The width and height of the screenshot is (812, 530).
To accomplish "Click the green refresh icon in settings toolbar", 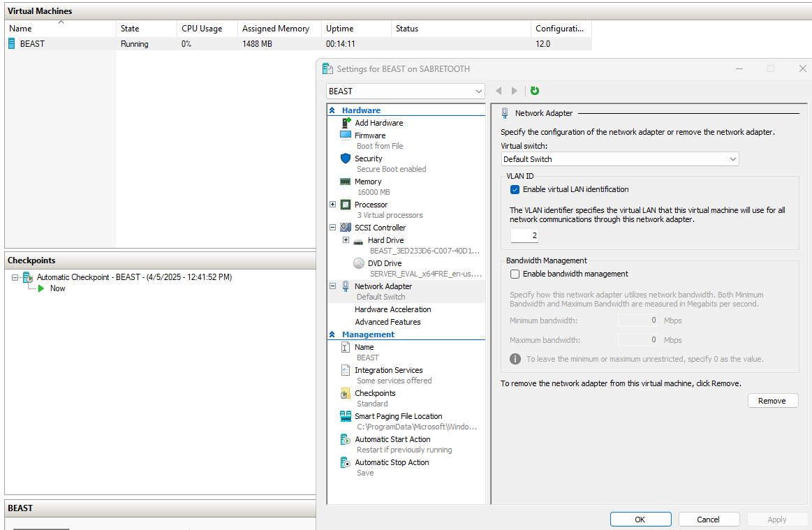I will pyautogui.click(x=535, y=91).
